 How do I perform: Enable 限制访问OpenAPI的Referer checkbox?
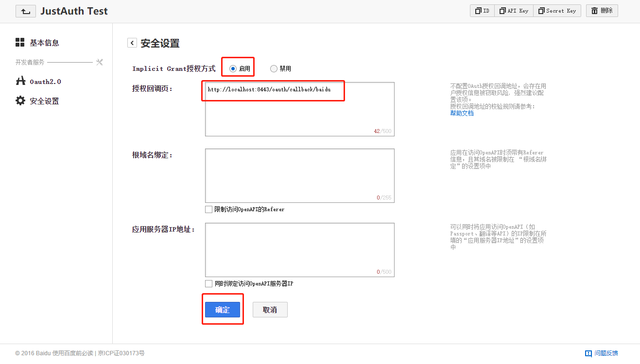pos(208,209)
